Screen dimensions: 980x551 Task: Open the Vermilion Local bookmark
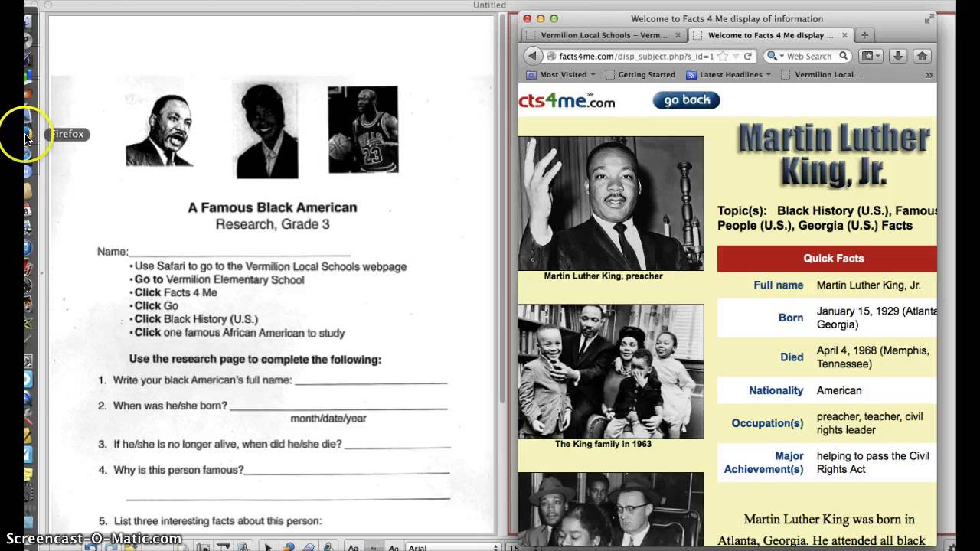pos(822,75)
